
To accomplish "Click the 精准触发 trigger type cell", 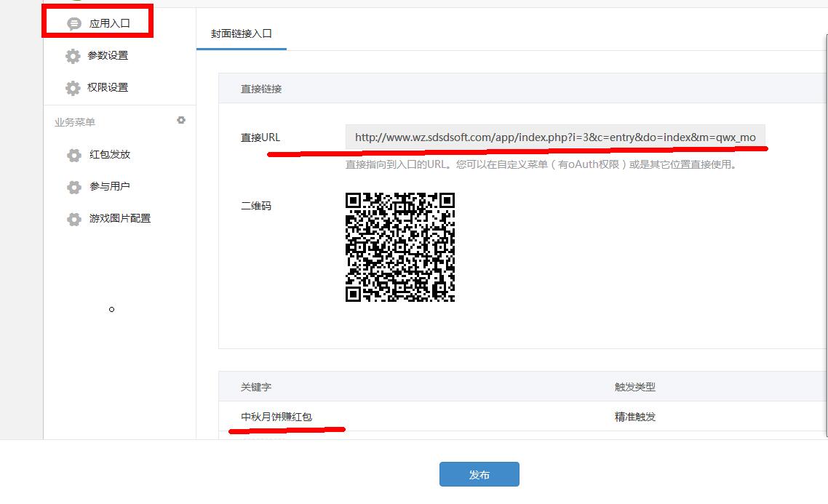I will [634, 417].
